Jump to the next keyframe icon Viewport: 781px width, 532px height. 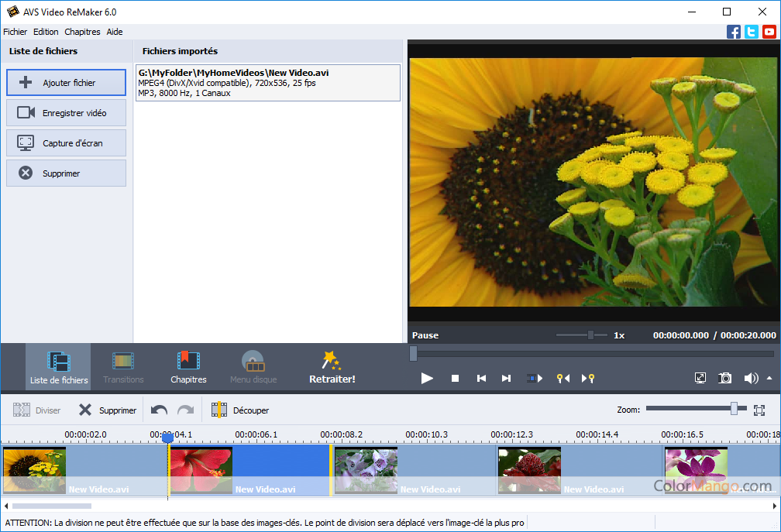[x=587, y=378]
